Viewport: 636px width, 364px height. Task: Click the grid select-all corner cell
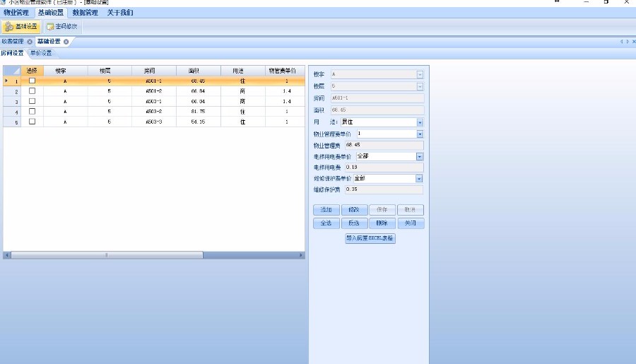12,71
